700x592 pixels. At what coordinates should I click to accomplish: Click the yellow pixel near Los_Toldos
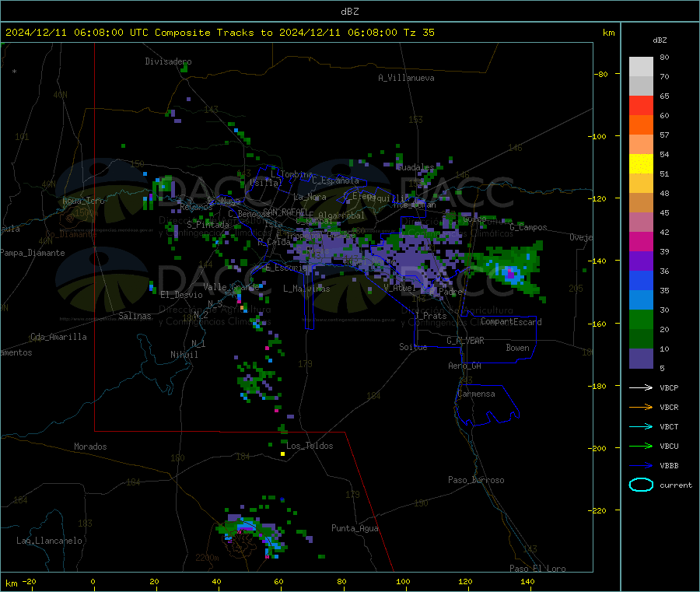point(282,454)
